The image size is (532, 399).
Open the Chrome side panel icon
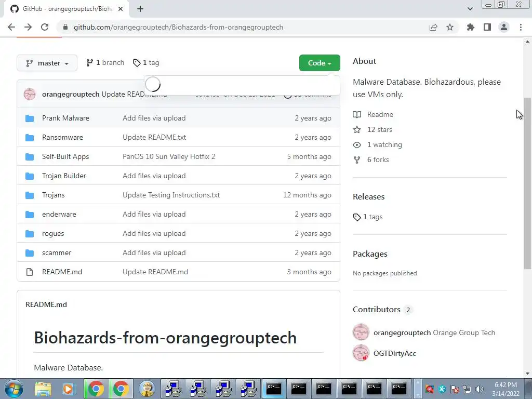(x=487, y=27)
